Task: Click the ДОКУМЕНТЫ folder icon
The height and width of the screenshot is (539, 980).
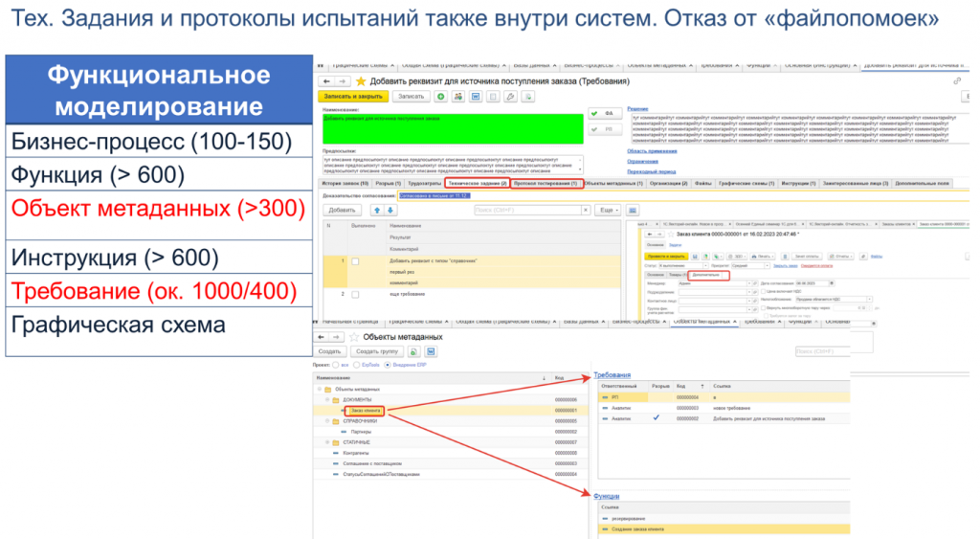Action: point(336,399)
